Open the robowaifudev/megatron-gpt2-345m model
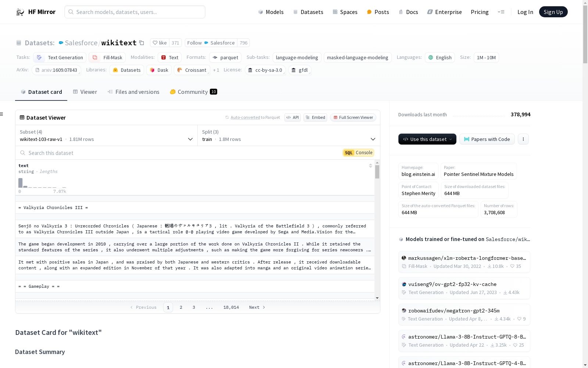The width and height of the screenshot is (588, 368). [464, 315]
